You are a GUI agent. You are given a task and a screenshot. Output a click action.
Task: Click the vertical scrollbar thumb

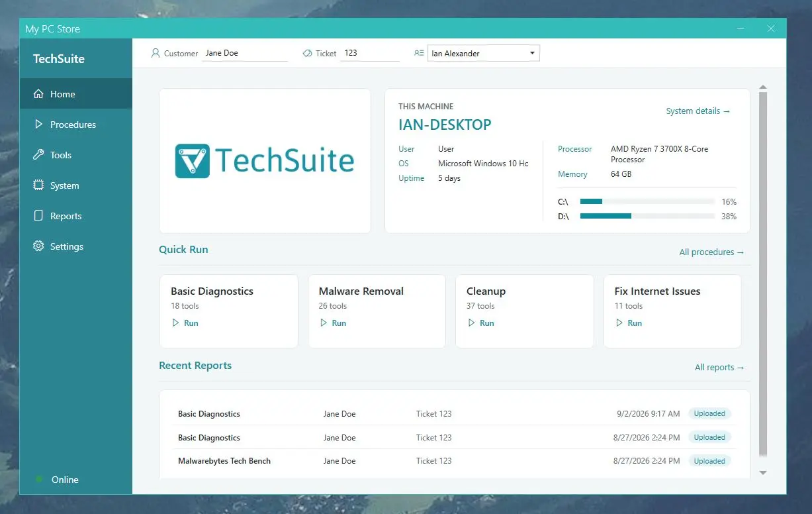tap(762, 274)
